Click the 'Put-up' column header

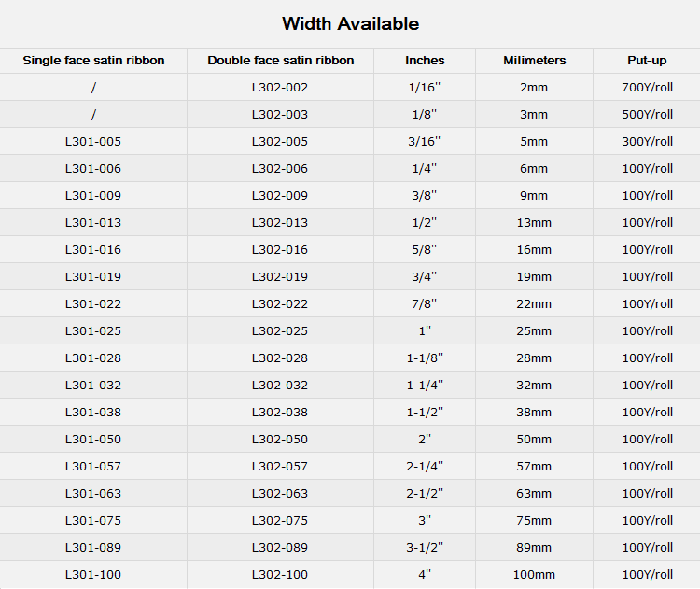point(647,61)
